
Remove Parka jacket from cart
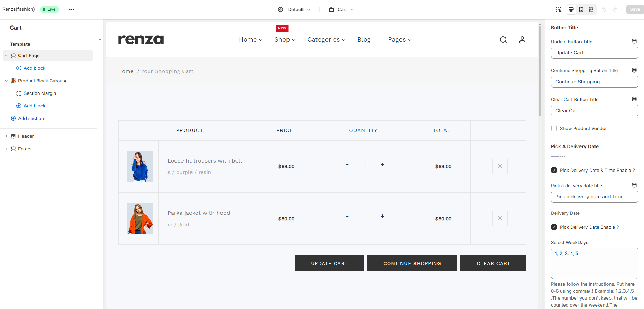(500, 218)
